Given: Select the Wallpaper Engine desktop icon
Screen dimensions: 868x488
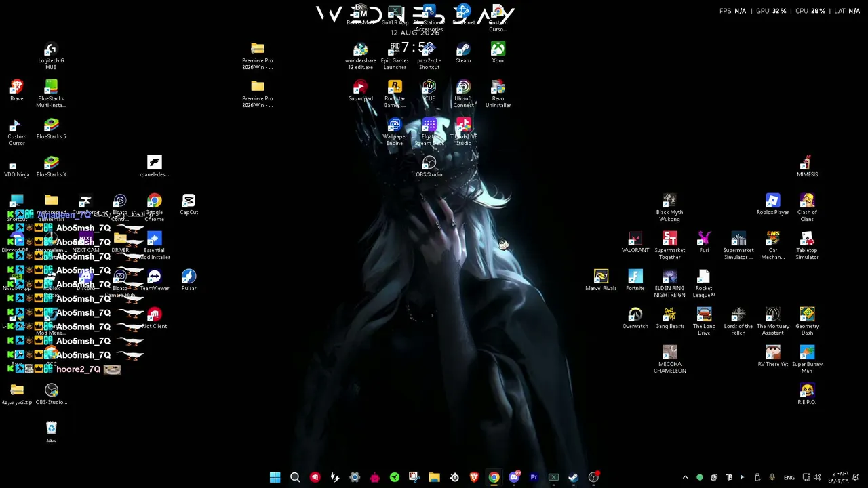Looking at the screenshot, I should 395,132.
